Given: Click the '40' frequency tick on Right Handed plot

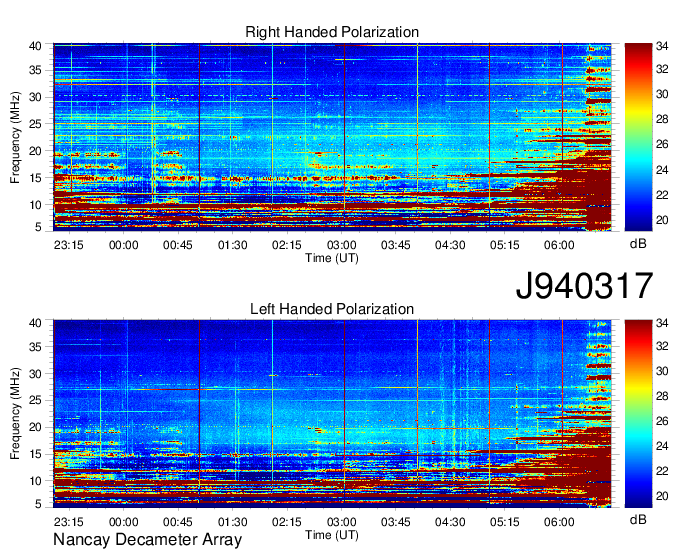Looking at the screenshot, I should click(x=36, y=46).
